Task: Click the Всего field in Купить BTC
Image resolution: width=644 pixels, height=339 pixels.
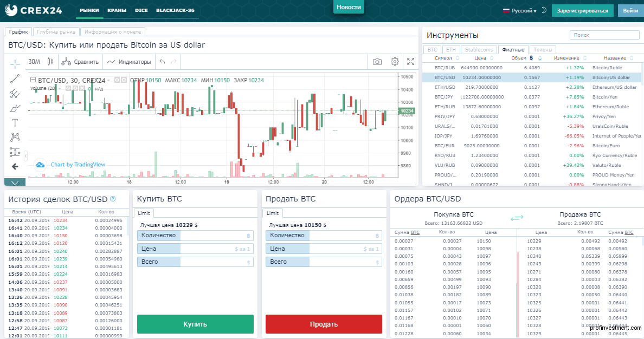Action: point(195,262)
